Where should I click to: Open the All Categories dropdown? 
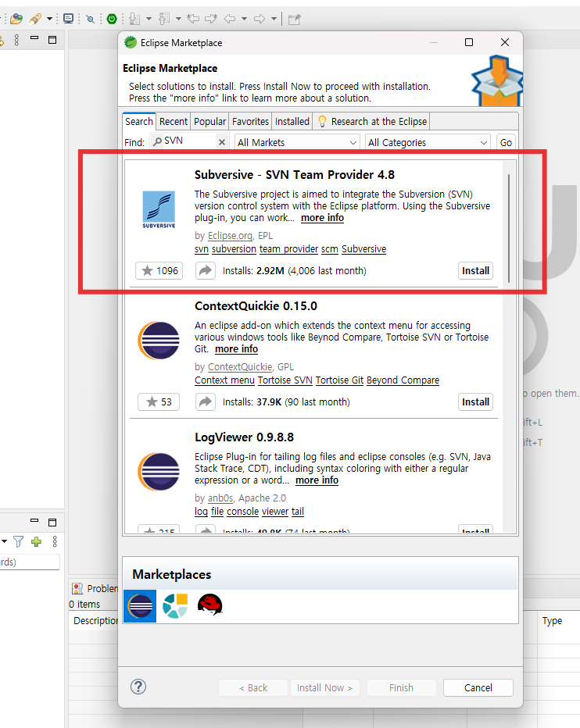[428, 142]
